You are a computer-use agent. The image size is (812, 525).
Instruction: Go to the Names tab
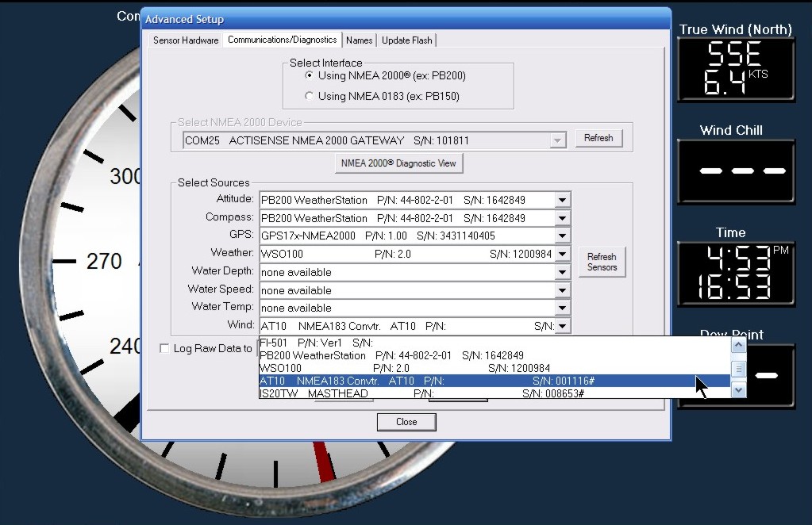[360, 40]
